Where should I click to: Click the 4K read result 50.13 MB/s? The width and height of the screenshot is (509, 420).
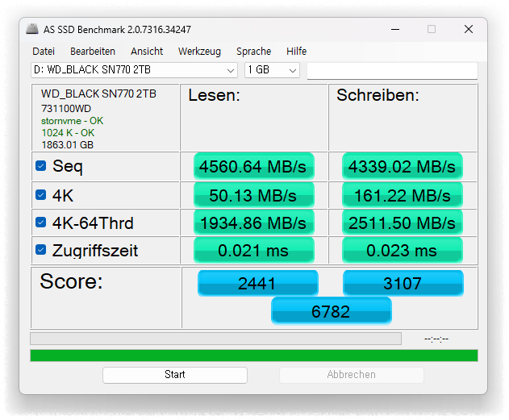[x=253, y=195]
